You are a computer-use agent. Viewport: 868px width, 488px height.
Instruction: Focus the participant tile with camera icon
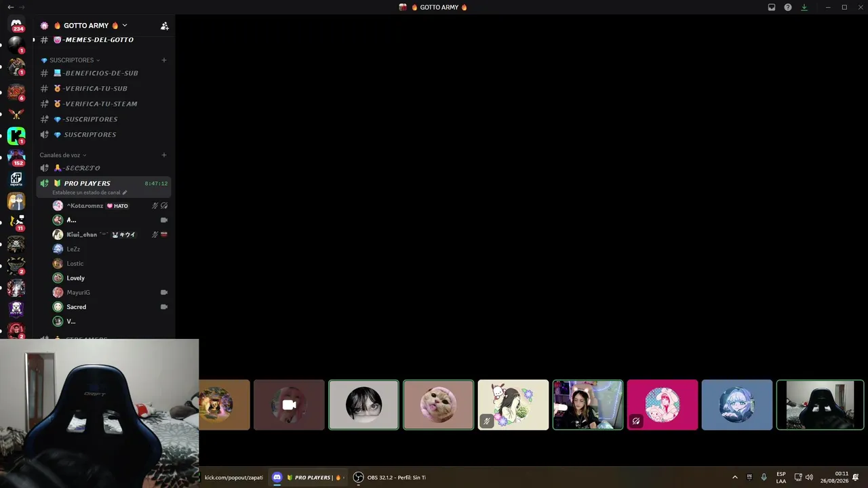pyautogui.click(x=289, y=405)
